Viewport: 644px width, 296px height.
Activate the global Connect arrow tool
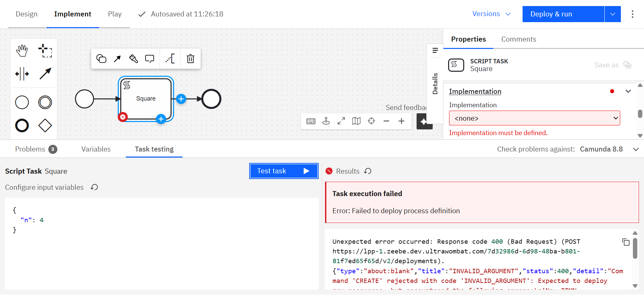(x=45, y=74)
